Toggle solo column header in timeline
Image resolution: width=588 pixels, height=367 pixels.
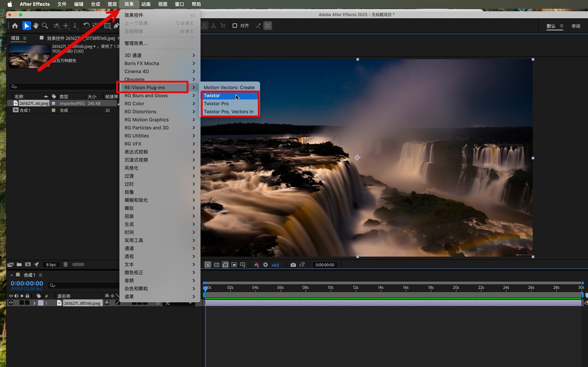coord(22,296)
